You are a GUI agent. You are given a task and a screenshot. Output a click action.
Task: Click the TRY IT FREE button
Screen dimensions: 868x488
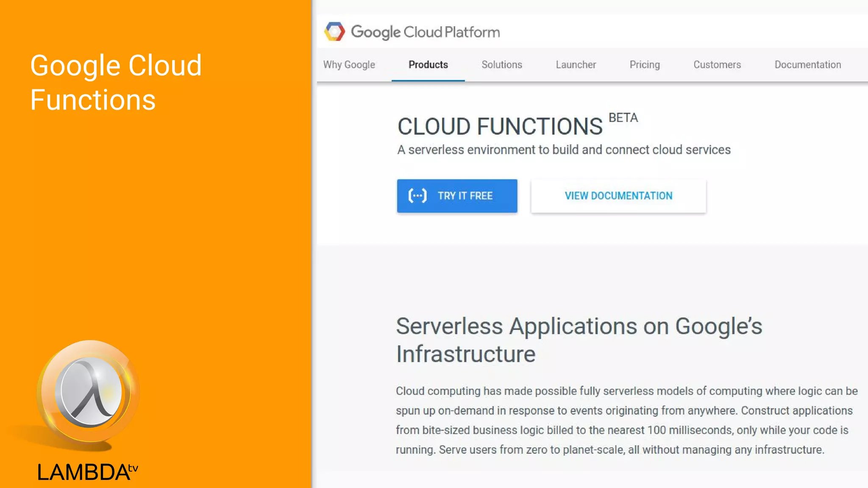pyautogui.click(x=457, y=196)
